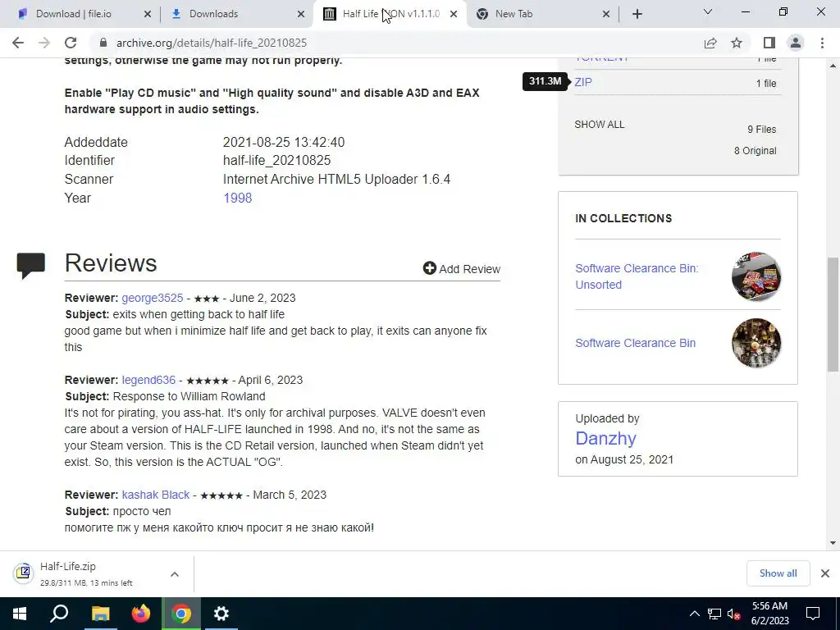
Task: Open the Chrome side panel
Action: click(769, 43)
